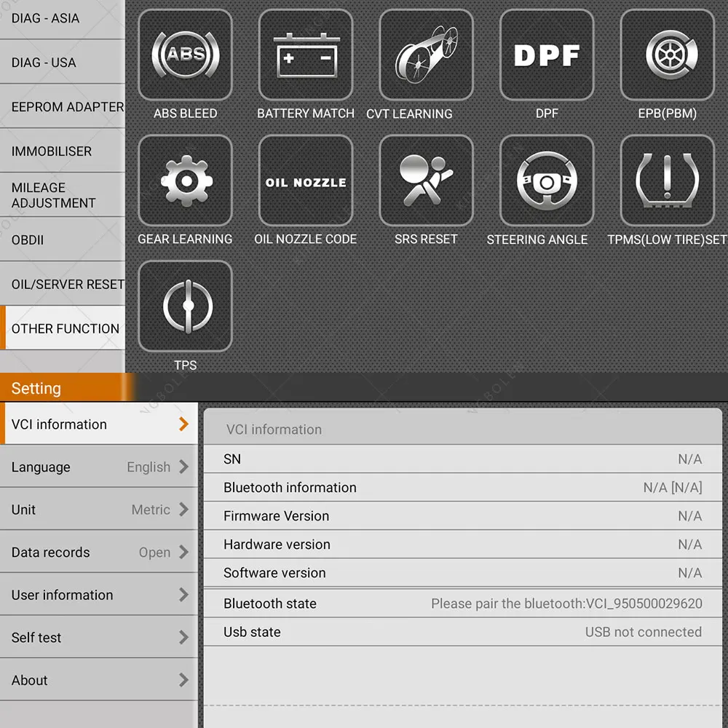Open the STEERING ANGLE wheel icon
728x728 pixels.
pyautogui.click(x=547, y=180)
